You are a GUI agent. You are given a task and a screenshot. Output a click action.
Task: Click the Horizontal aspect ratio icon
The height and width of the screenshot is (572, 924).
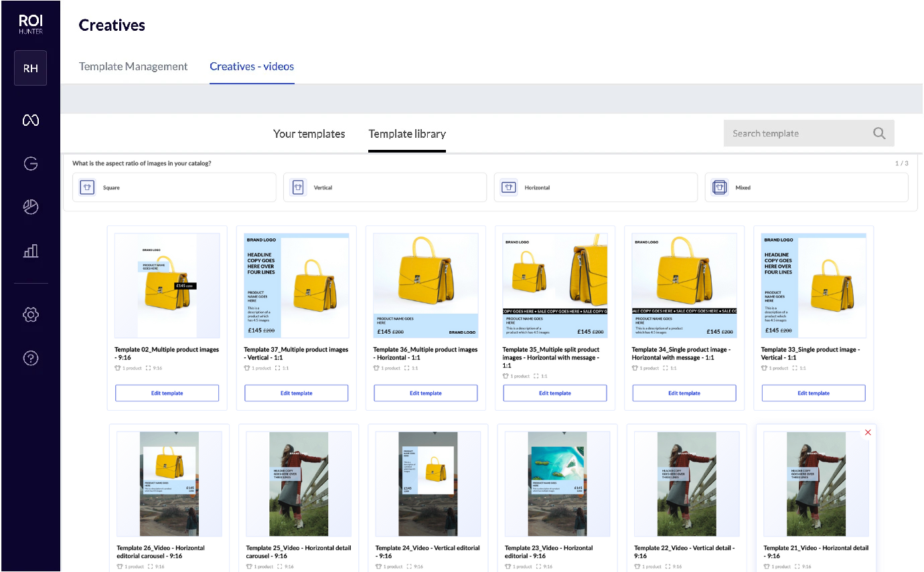coord(509,187)
